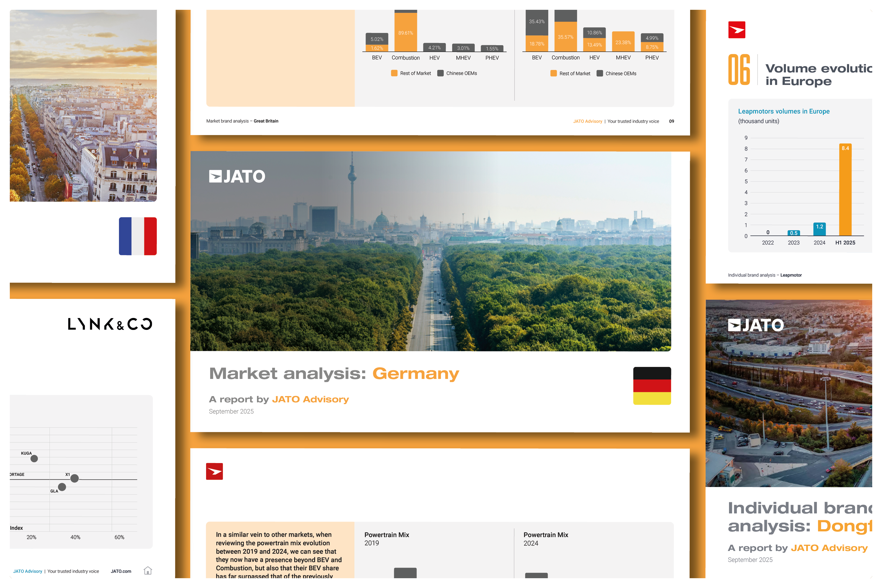Viewport: 882px width, 588px height.
Task: Click the Market analysis: Germany title
Action: coord(334,373)
